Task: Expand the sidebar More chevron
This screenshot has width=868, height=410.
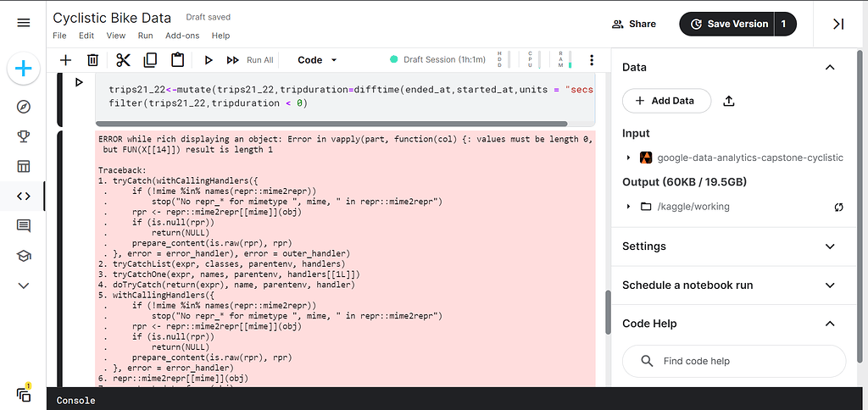Action: (x=23, y=285)
